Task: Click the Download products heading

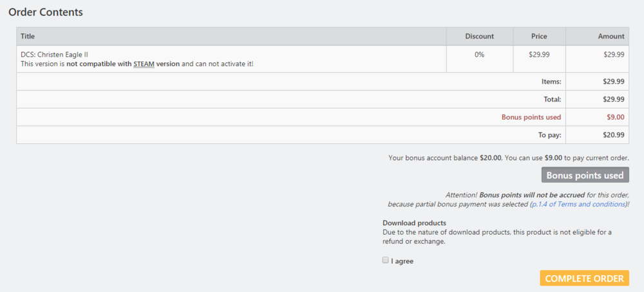Action: coord(414,223)
